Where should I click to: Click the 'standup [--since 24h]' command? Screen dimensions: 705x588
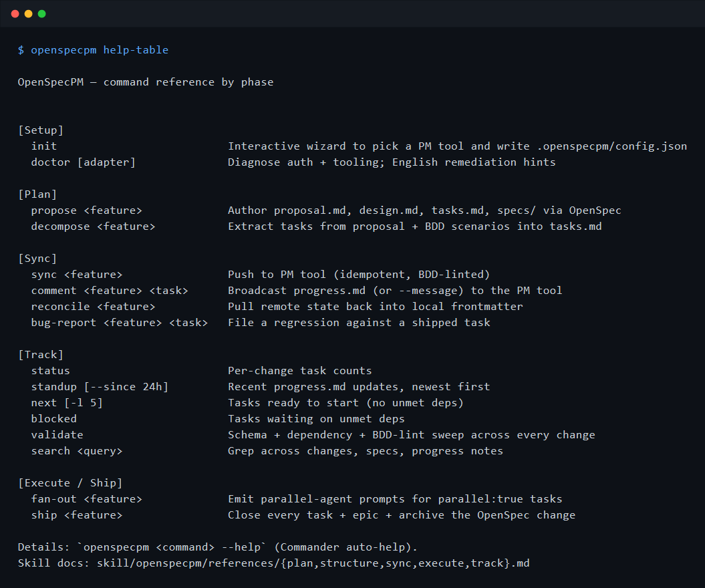coord(100,387)
